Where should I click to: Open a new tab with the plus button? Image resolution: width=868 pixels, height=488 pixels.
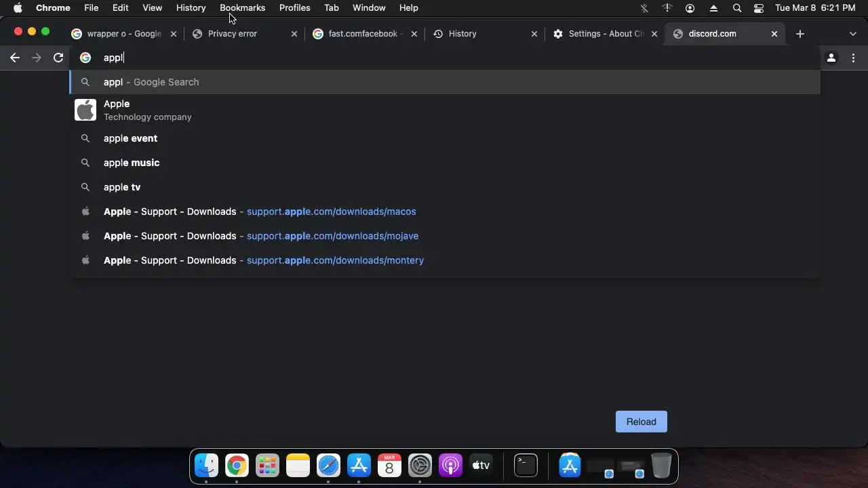coord(800,34)
